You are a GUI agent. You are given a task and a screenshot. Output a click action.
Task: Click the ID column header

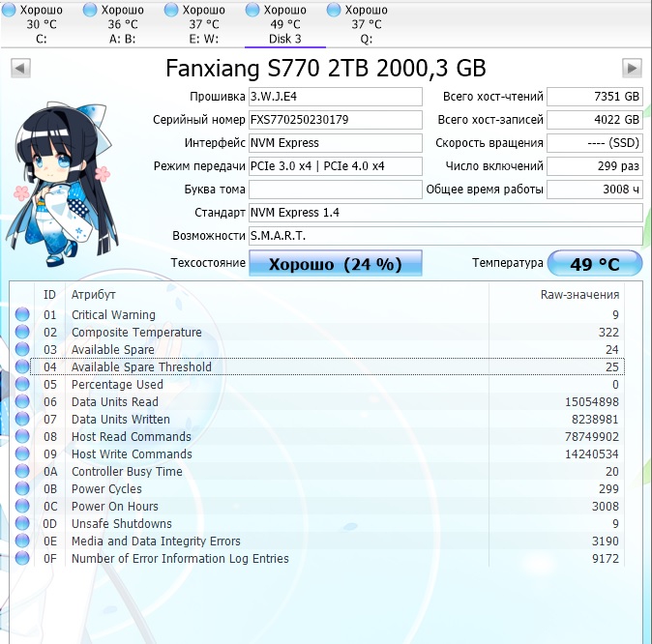click(49, 294)
